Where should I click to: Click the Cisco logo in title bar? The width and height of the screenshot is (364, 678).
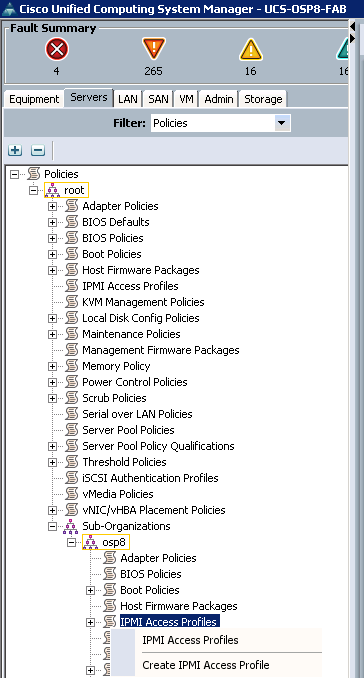pos(9,9)
